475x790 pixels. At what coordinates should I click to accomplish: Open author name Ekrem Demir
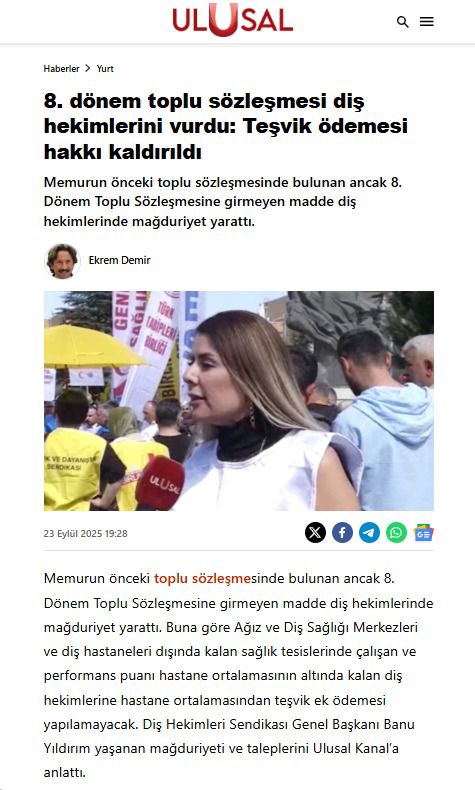pyautogui.click(x=119, y=260)
